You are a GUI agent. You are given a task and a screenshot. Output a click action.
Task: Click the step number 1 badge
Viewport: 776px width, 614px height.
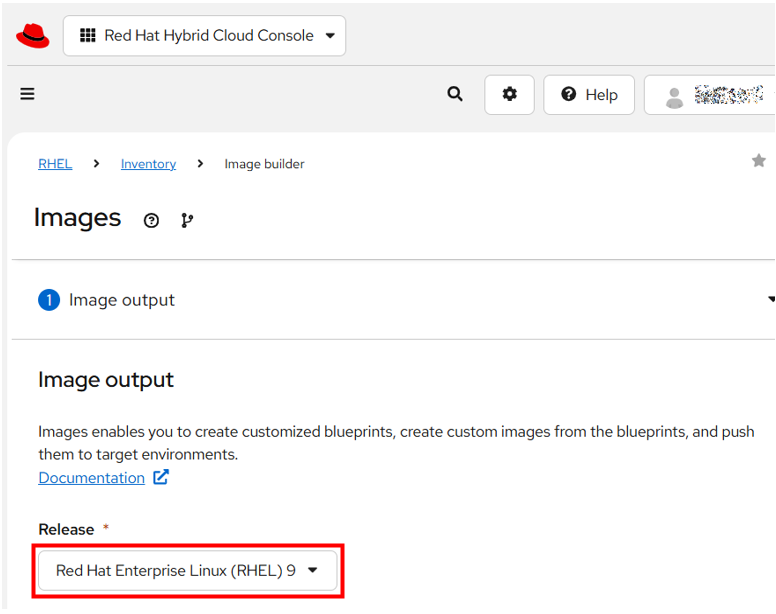point(49,300)
